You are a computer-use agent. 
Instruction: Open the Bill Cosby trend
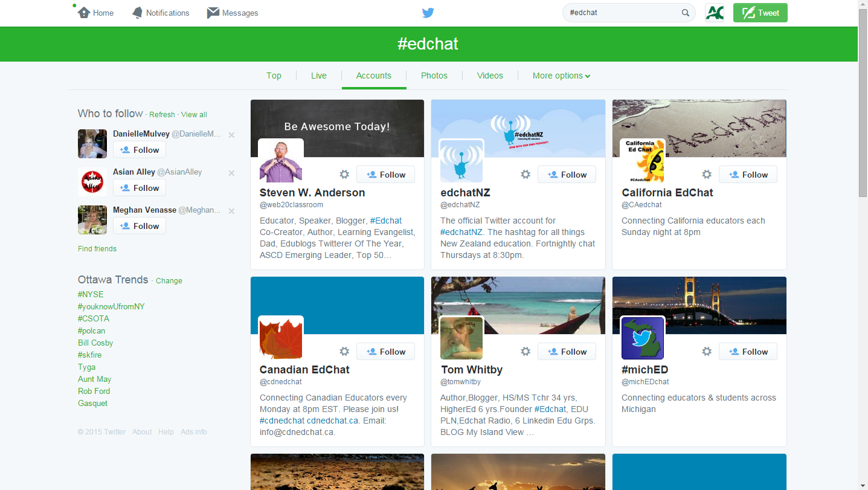(x=95, y=343)
